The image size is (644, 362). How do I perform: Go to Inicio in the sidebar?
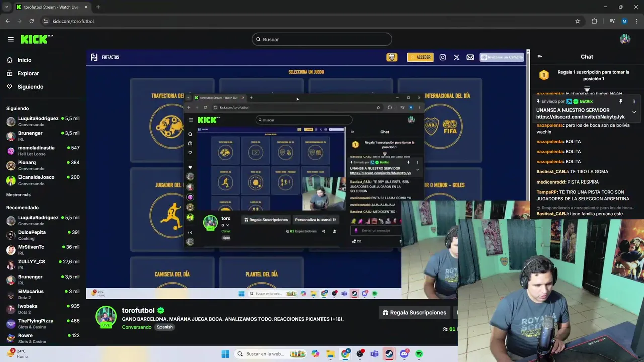pos(24,60)
